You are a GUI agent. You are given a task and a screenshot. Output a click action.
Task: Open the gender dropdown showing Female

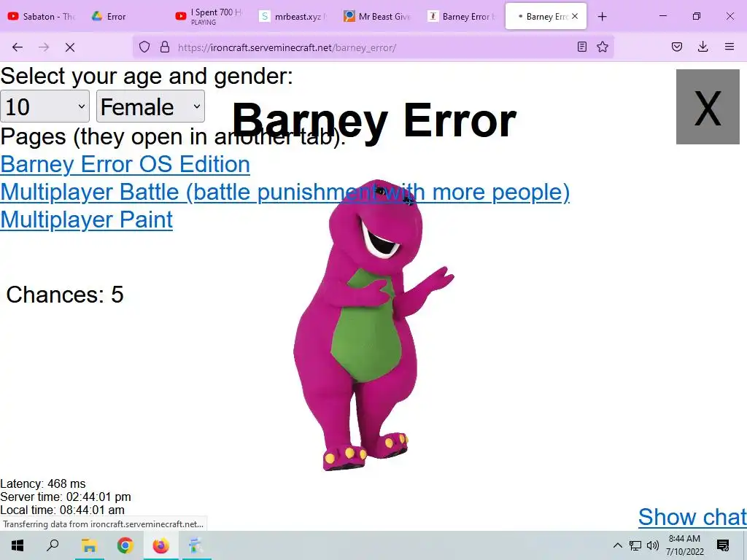150,106
